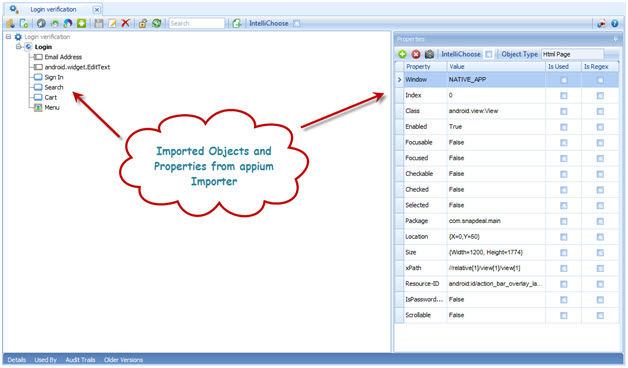Click the green refresh icon in toolbar
This screenshot has height=368, width=628.
pos(156,23)
